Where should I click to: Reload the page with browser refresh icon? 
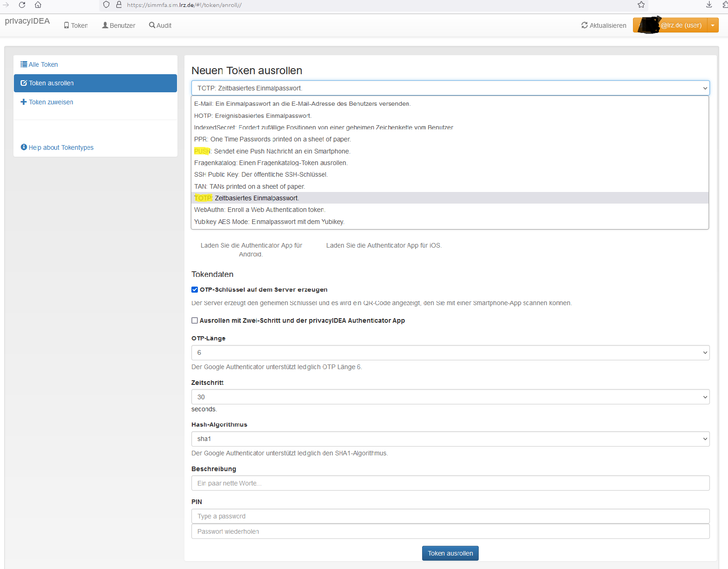click(x=22, y=5)
